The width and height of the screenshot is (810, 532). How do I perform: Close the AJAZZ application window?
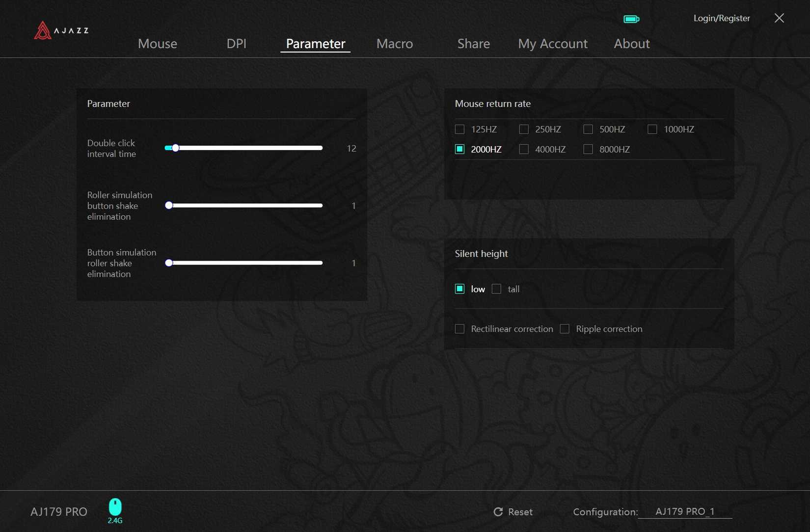click(779, 18)
